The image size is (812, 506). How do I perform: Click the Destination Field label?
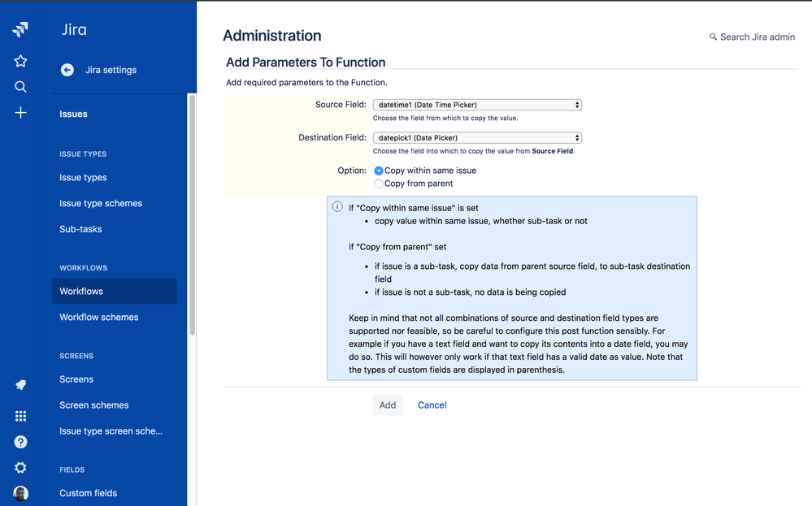tap(332, 137)
